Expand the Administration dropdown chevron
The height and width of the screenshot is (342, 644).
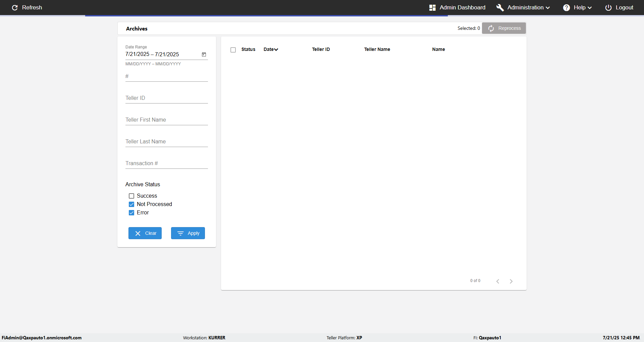pyautogui.click(x=548, y=8)
